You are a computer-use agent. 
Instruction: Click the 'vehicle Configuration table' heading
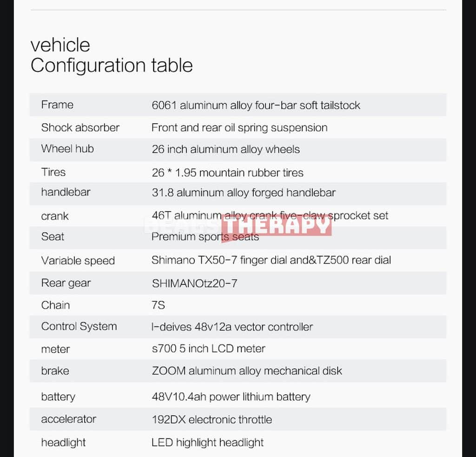click(112, 56)
